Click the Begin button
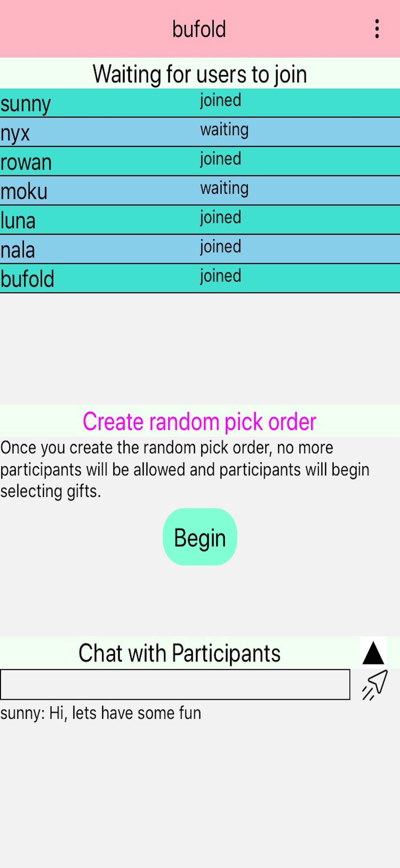Viewport: 400px width, 868px height. pos(200,537)
